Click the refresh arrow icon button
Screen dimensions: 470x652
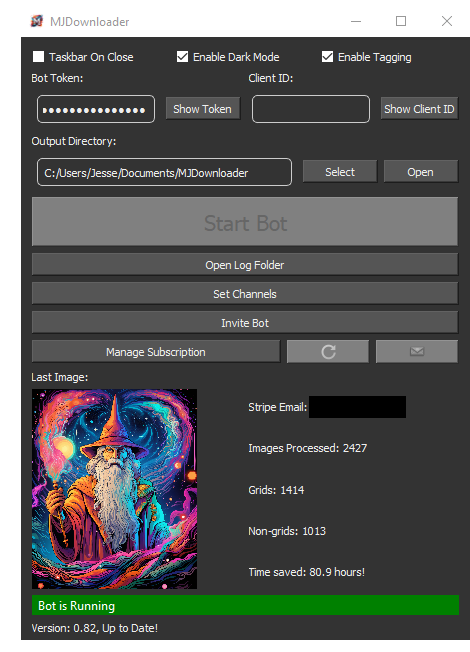(x=328, y=352)
